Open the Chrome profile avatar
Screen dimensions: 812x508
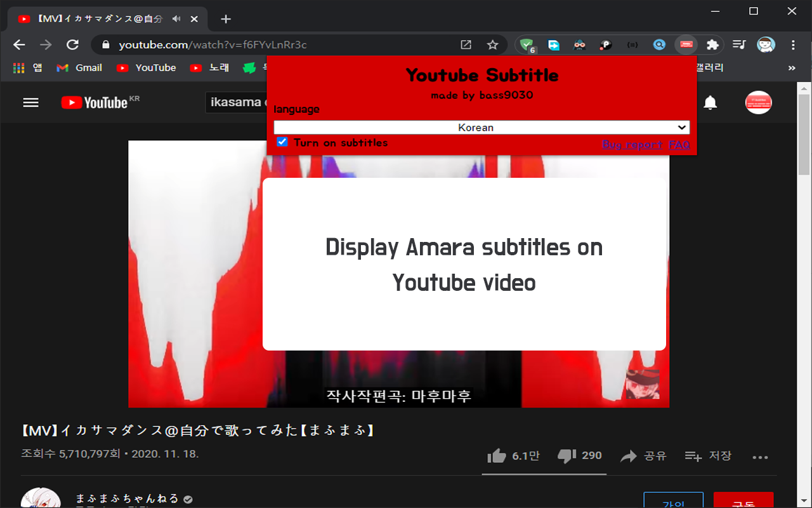(x=766, y=44)
